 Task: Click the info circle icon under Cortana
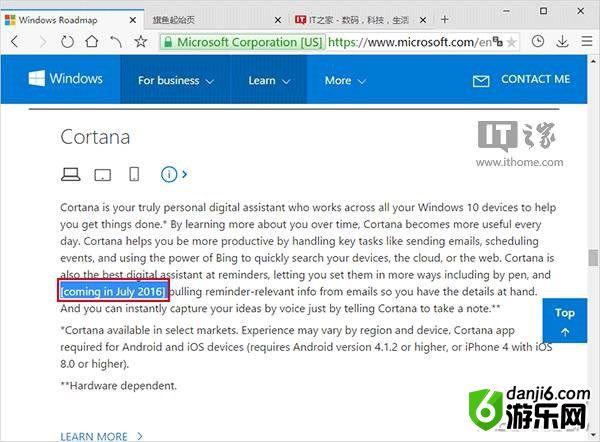point(169,175)
